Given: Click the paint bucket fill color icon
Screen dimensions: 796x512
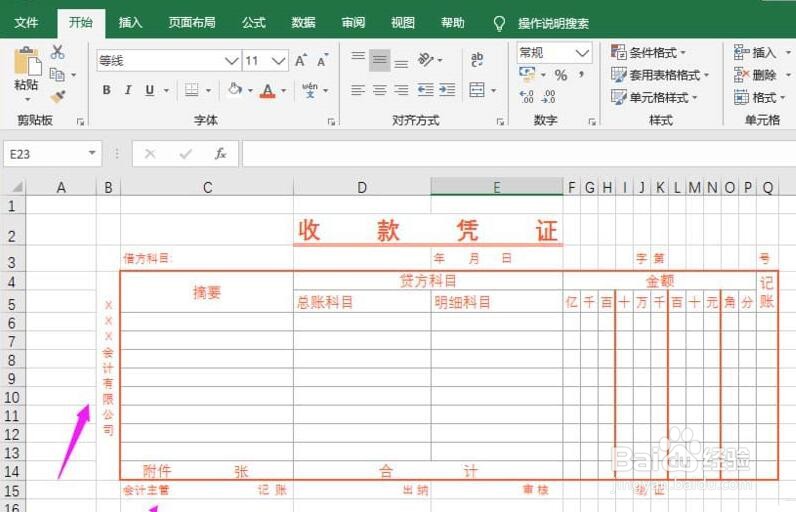Looking at the screenshot, I should pos(235,90).
